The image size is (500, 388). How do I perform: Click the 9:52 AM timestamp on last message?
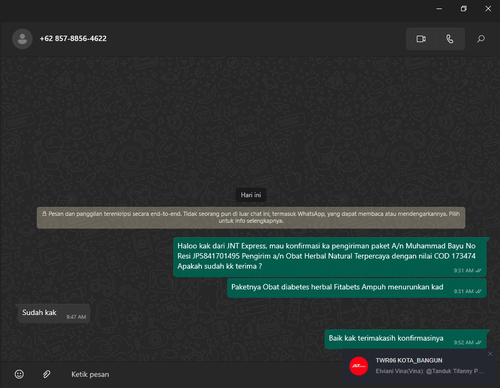point(464,343)
